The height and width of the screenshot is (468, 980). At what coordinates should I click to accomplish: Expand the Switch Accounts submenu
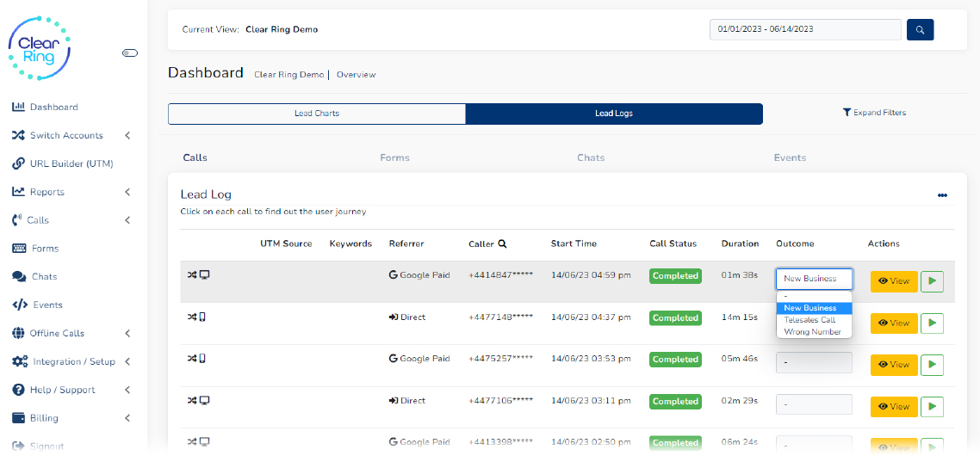pyautogui.click(x=127, y=136)
